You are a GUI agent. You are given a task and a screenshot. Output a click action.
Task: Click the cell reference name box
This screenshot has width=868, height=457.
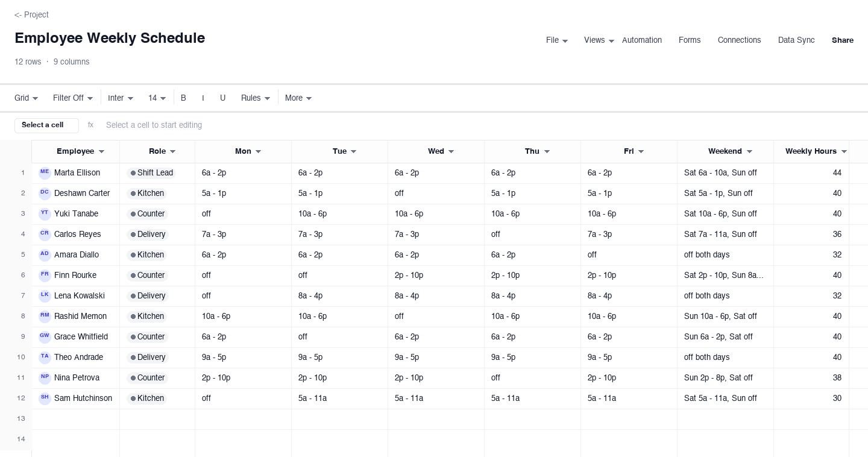tap(46, 125)
